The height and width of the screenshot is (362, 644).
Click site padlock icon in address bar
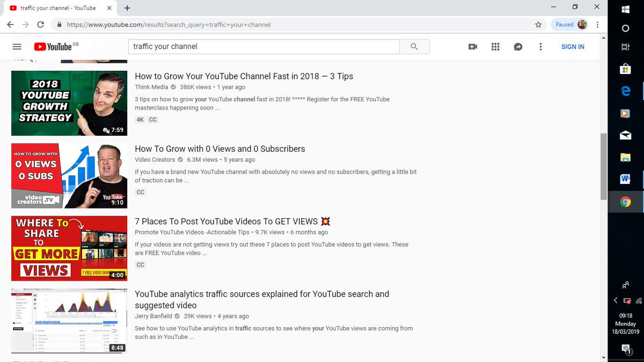[x=59, y=25]
